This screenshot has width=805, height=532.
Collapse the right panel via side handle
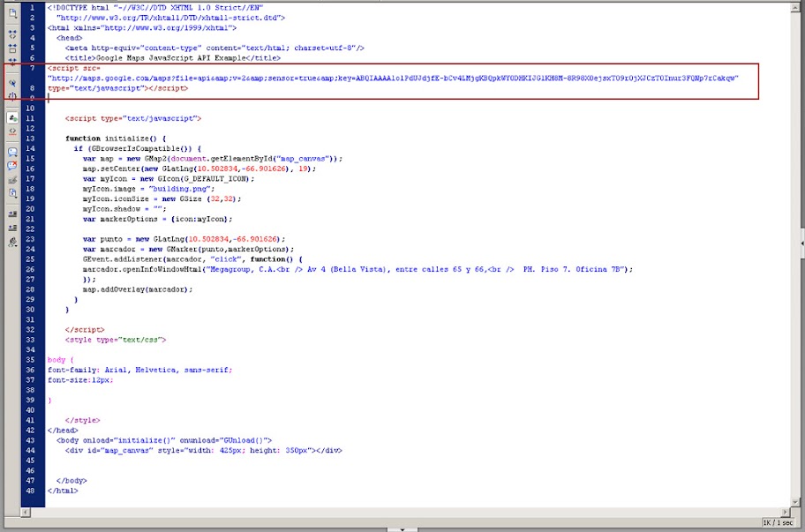802,244
